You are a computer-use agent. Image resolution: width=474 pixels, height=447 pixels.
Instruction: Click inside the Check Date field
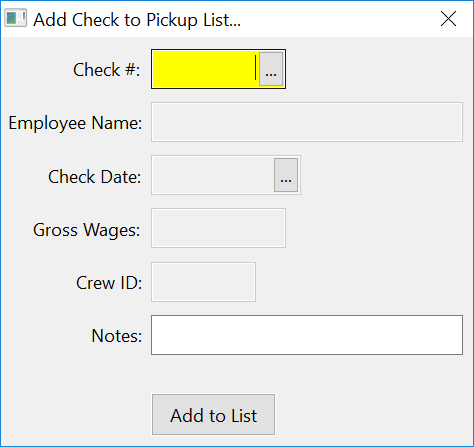[213, 175]
